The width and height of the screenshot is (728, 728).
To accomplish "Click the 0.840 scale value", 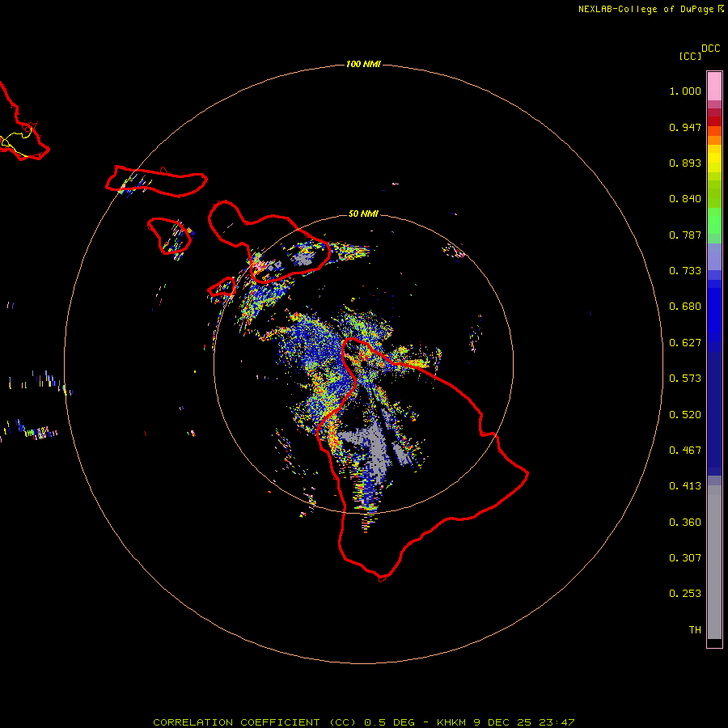I will click(x=685, y=199).
